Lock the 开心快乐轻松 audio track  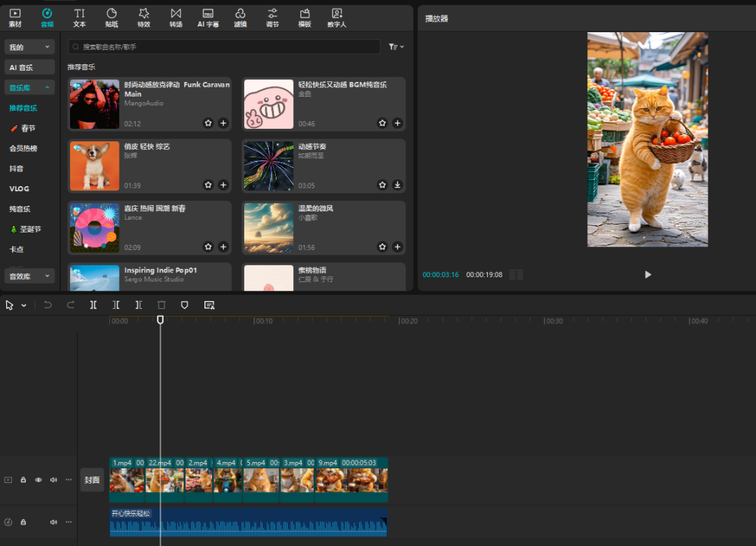tap(23, 522)
